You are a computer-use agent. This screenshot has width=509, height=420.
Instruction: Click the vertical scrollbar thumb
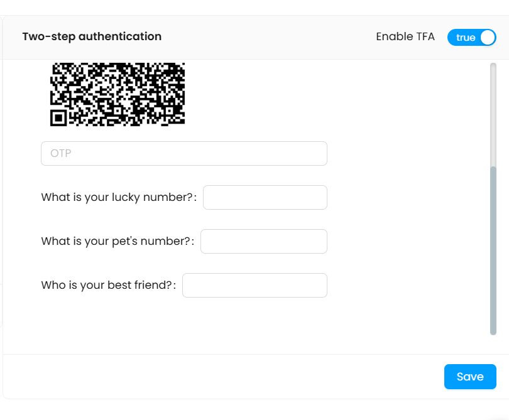[x=493, y=251]
